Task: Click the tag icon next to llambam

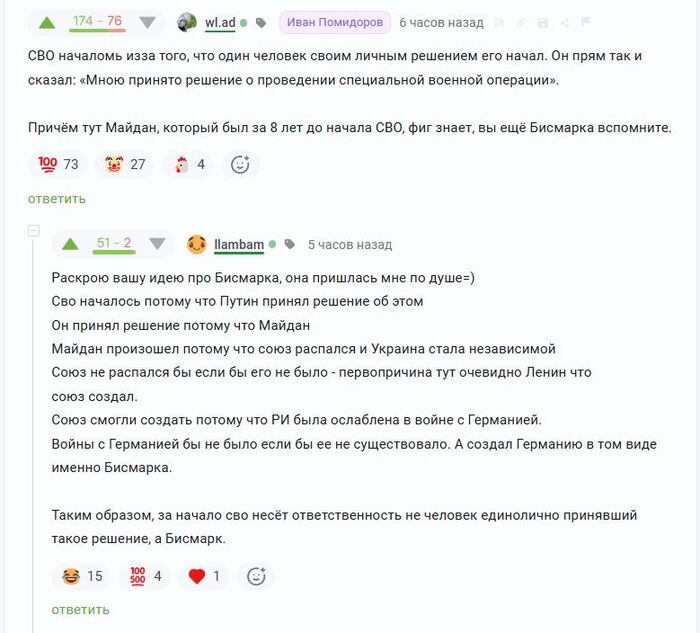Action: [290, 244]
